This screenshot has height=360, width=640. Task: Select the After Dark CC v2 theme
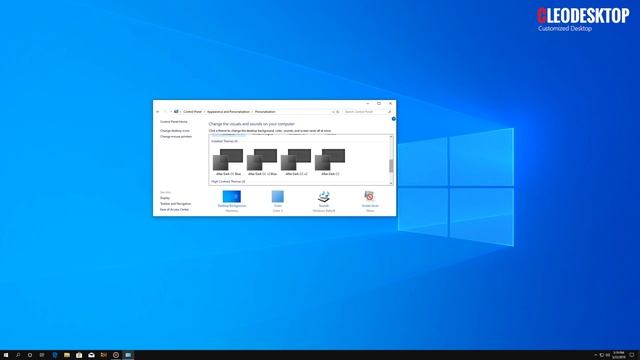tap(296, 162)
